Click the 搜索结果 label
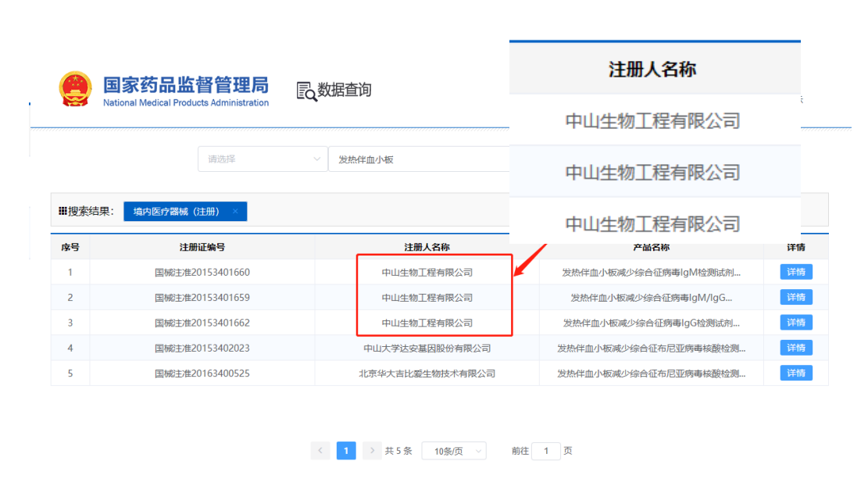 (90, 212)
